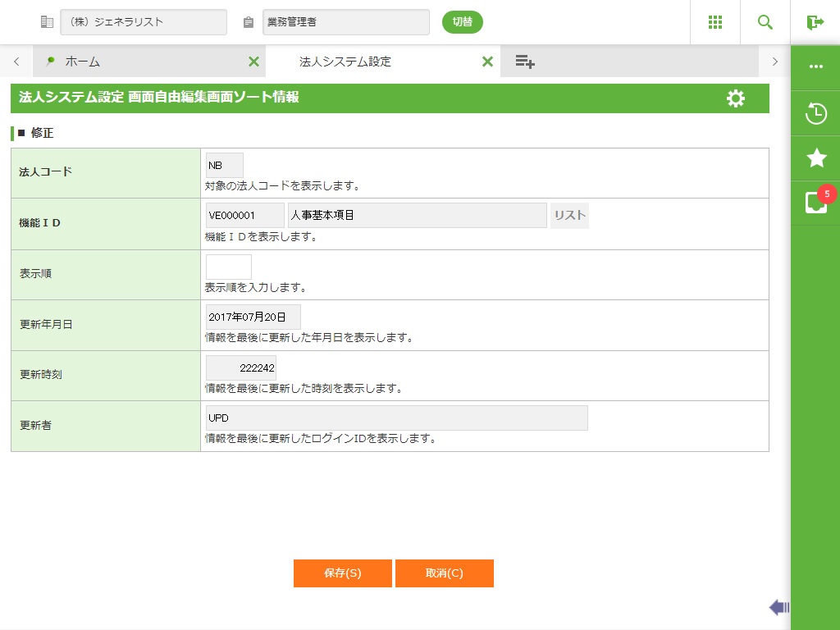Open inbox icon with 5 notifications

(815, 203)
